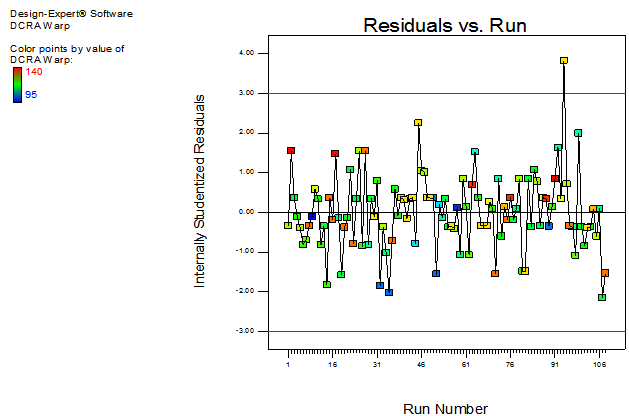
Task: Select the orange point at the far right end
Action: coord(605,272)
